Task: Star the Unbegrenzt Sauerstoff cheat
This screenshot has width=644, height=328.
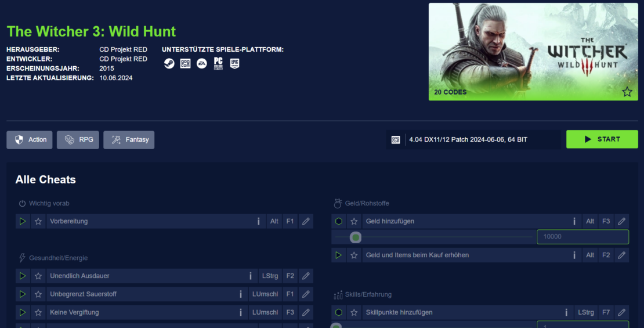Action: pyautogui.click(x=38, y=294)
